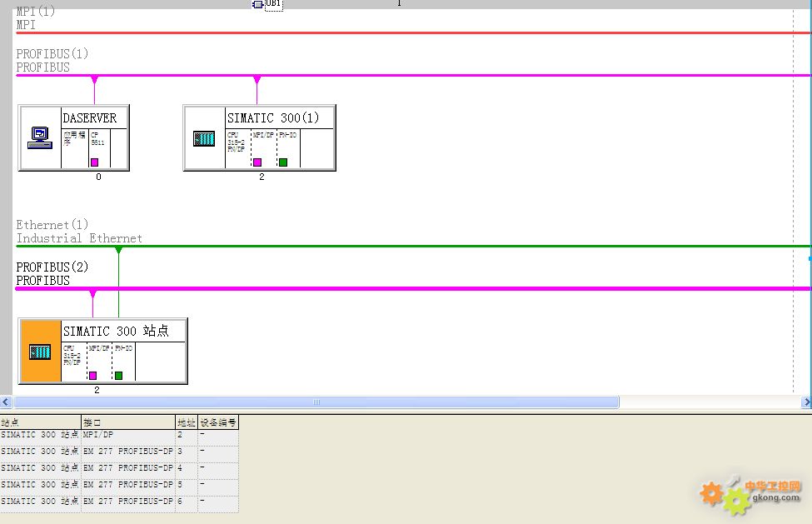
Task: Sort table by the 地址 column header
Action: coord(187,422)
